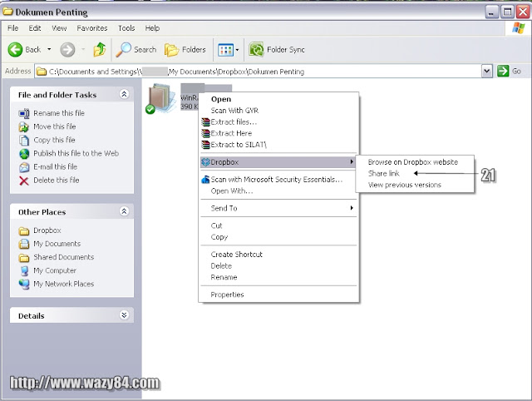Click the Move this file icon
Screen dimensions: 532x401
(x=24, y=126)
